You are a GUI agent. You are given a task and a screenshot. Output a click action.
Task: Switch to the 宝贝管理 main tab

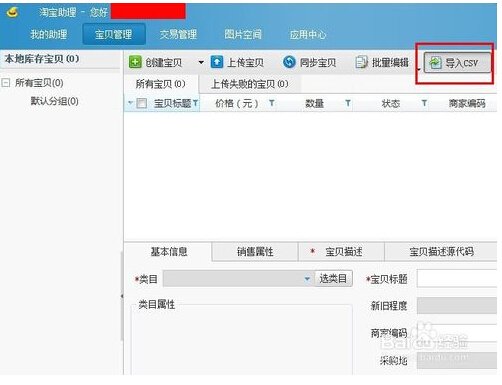click(x=114, y=34)
